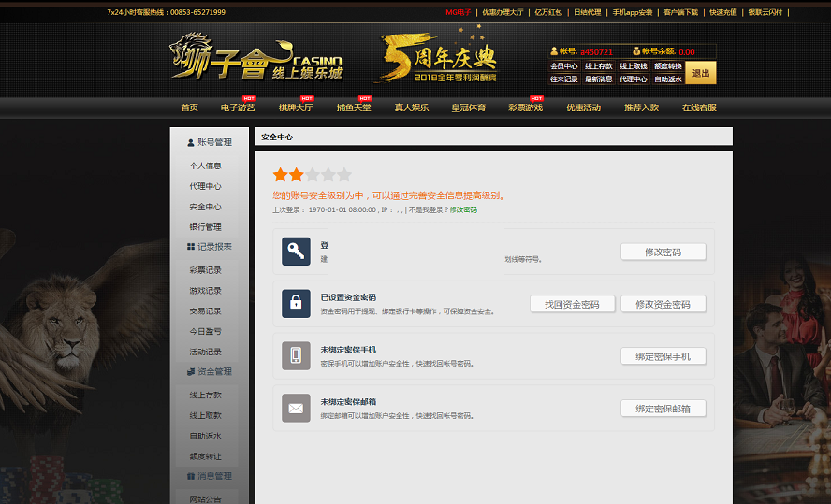Collapse the 账号管理 sidebar section
The image size is (831, 504).
(x=210, y=142)
